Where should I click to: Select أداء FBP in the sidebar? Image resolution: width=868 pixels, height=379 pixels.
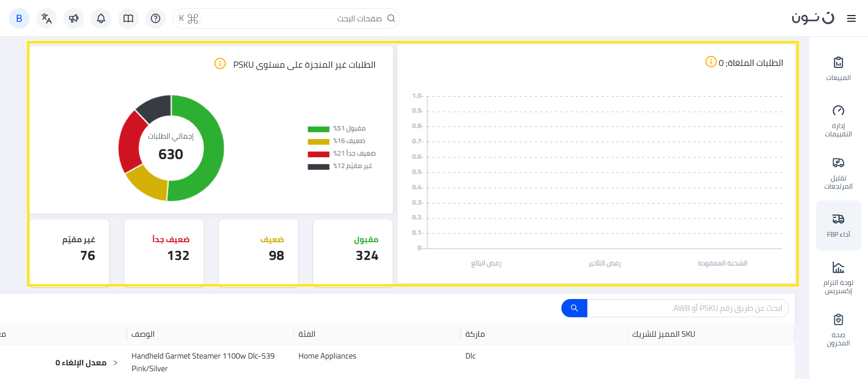click(838, 225)
